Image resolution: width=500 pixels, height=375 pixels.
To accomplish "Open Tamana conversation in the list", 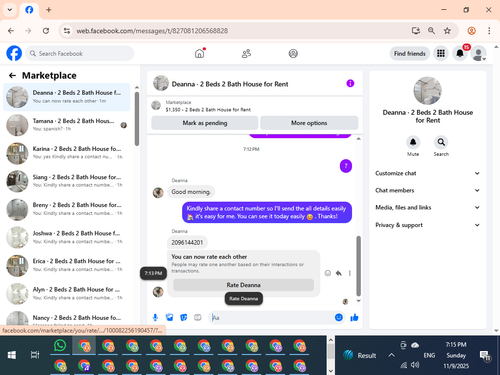I will [x=66, y=125].
